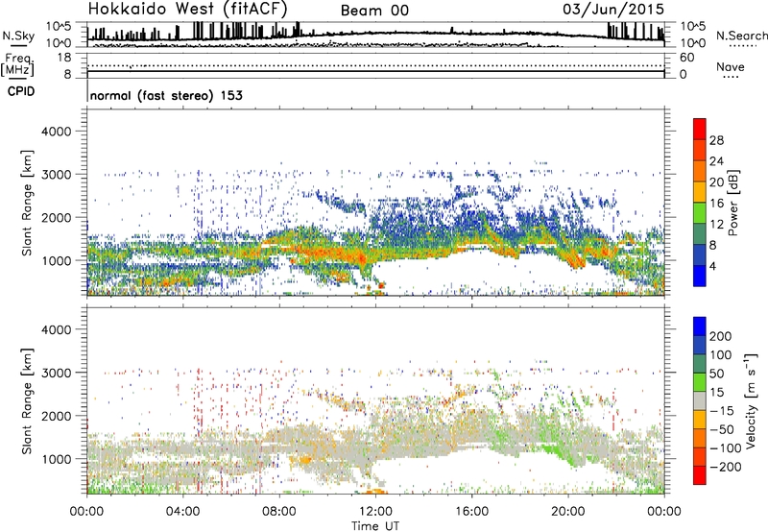This screenshot has height=532, width=768.
Task: Click the '24' tick on Power colorbar
Action: pyautogui.click(x=716, y=161)
